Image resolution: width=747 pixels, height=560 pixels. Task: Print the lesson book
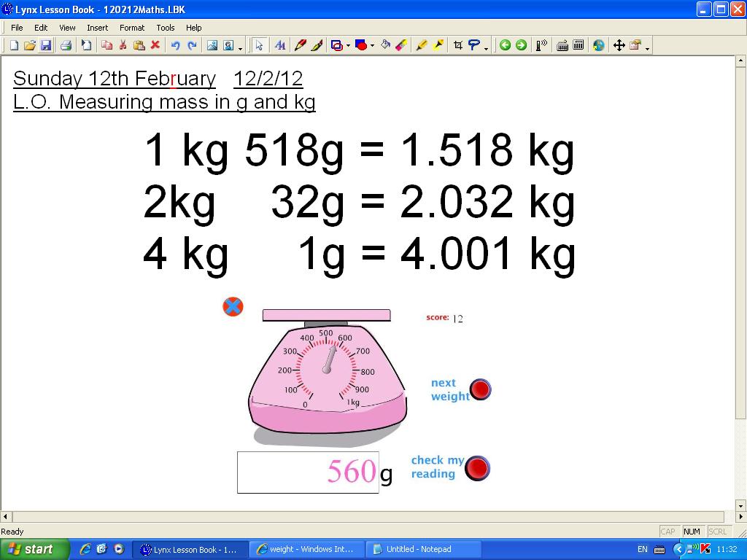click(x=66, y=45)
